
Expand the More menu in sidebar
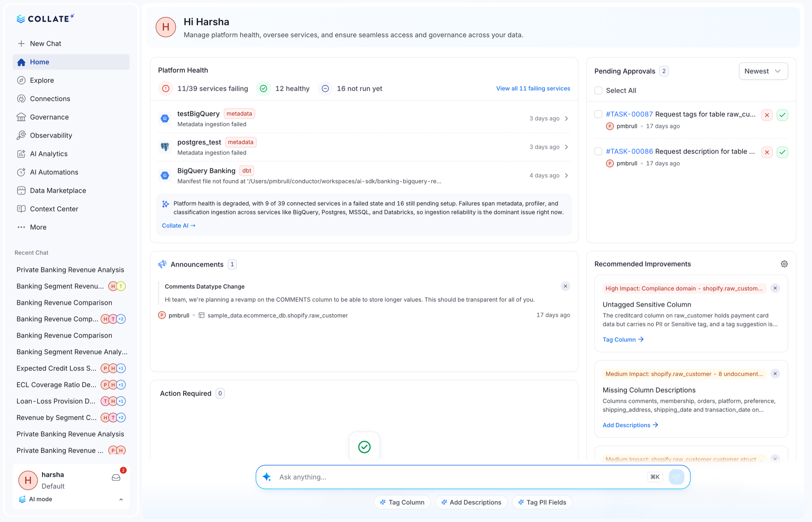point(71,227)
